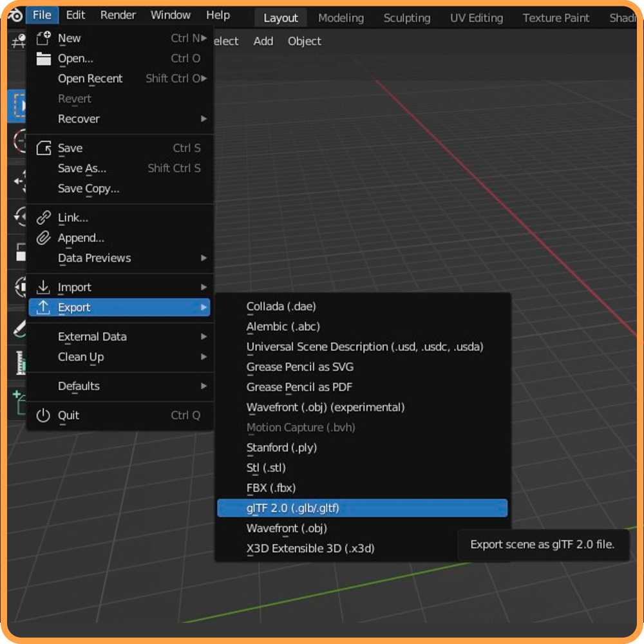Switch to the Layout workspace tab
The width and height of the screenshot is (644, 644).
(x=281, y=18)
